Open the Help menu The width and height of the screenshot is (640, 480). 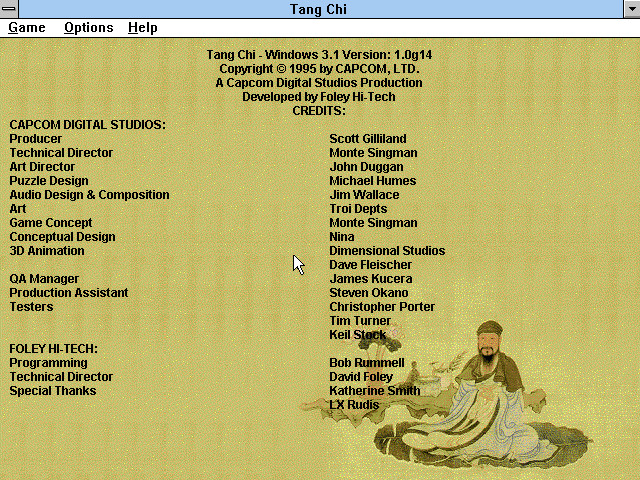[x=142, y=28]
